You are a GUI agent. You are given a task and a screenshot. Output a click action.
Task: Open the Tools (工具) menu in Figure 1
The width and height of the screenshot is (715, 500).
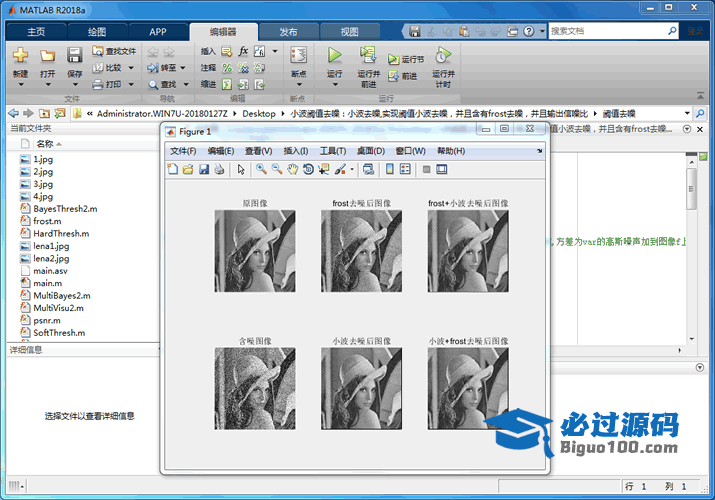pos(332,151)
